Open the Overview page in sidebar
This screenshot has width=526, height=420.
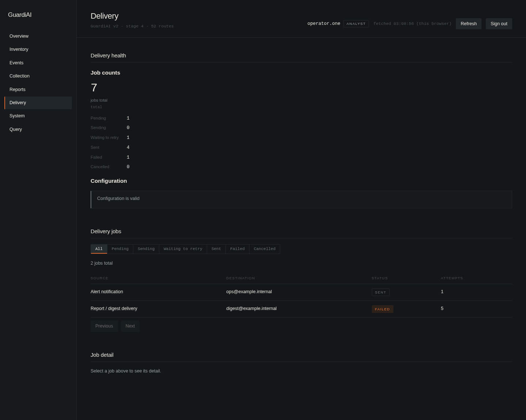click(x=38, y=36)
